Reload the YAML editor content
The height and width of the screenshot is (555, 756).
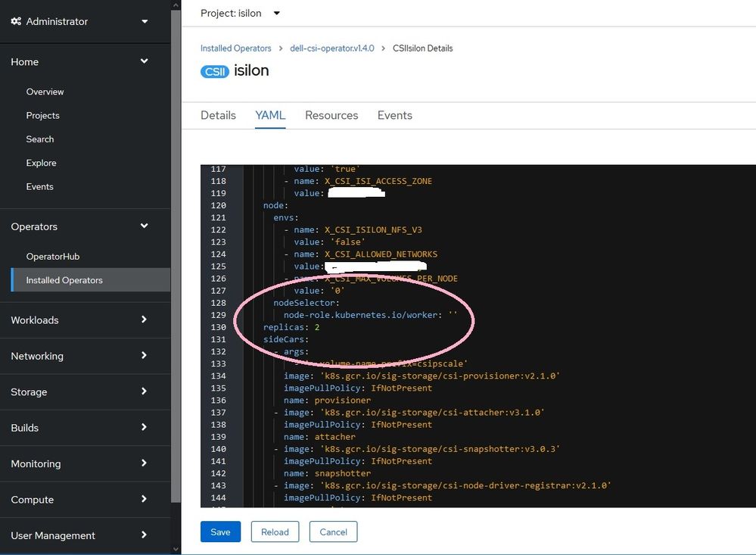pyautogui.click(x=275, y=532)
